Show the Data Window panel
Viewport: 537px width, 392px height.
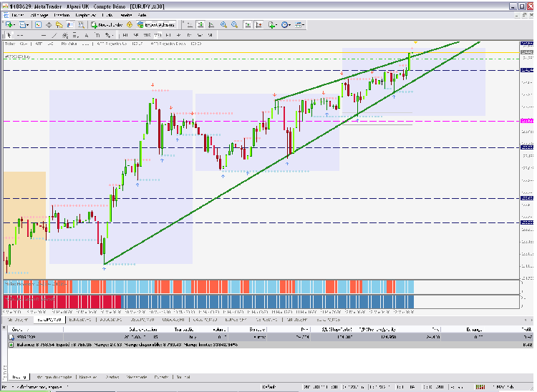49,24
